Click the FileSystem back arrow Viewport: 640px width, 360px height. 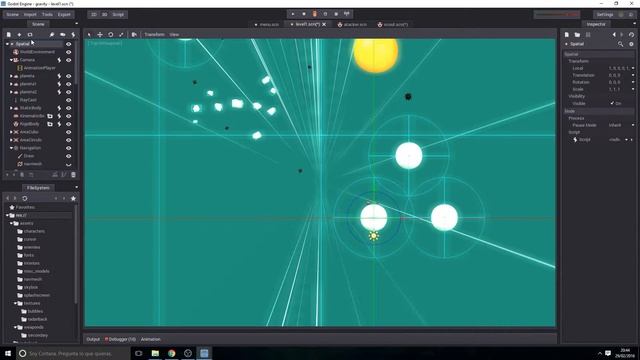[x=7, y=198]
